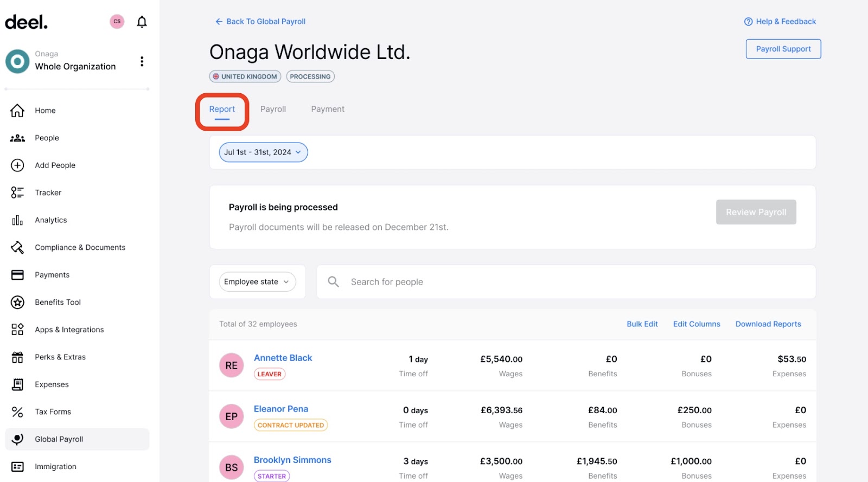Open the notifications bell

(x=142, y=22)
